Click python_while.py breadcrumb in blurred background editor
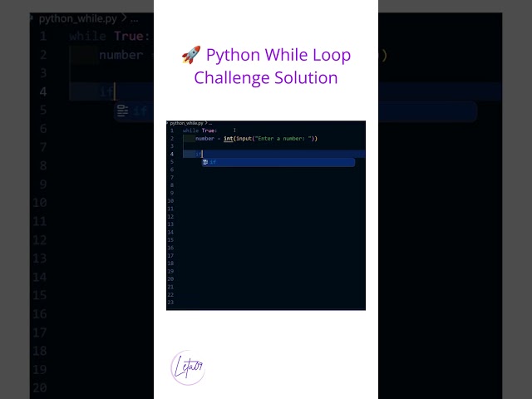The image size is (532, 399). (x=77, y=18)
